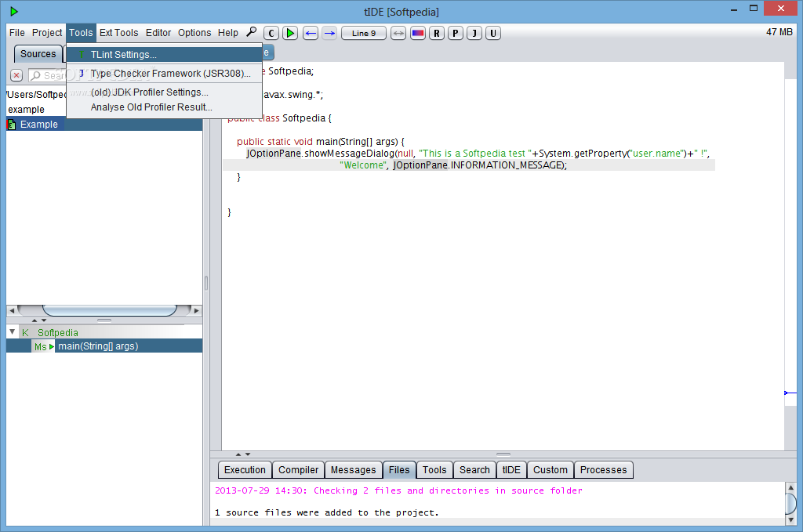Select the Softpedia class outline item
Image resolution: width=803 pixels, height=532 pixels.
tap(57, 332)
